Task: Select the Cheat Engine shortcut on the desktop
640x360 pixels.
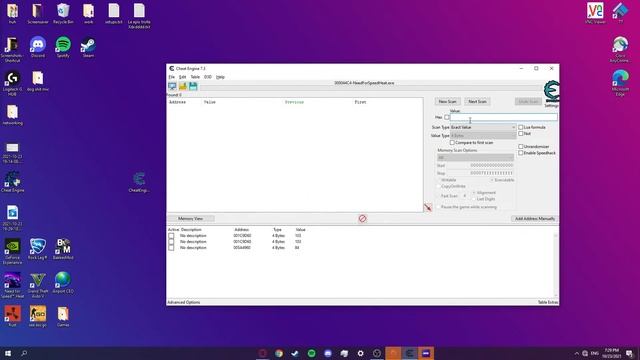Action: 12,182
